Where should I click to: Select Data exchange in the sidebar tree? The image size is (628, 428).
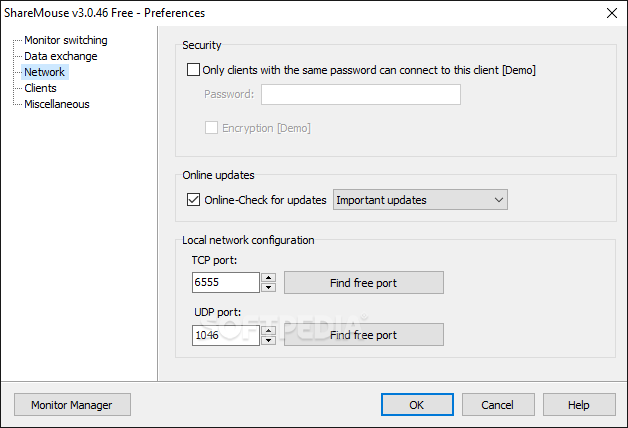[x=60, y=56]
